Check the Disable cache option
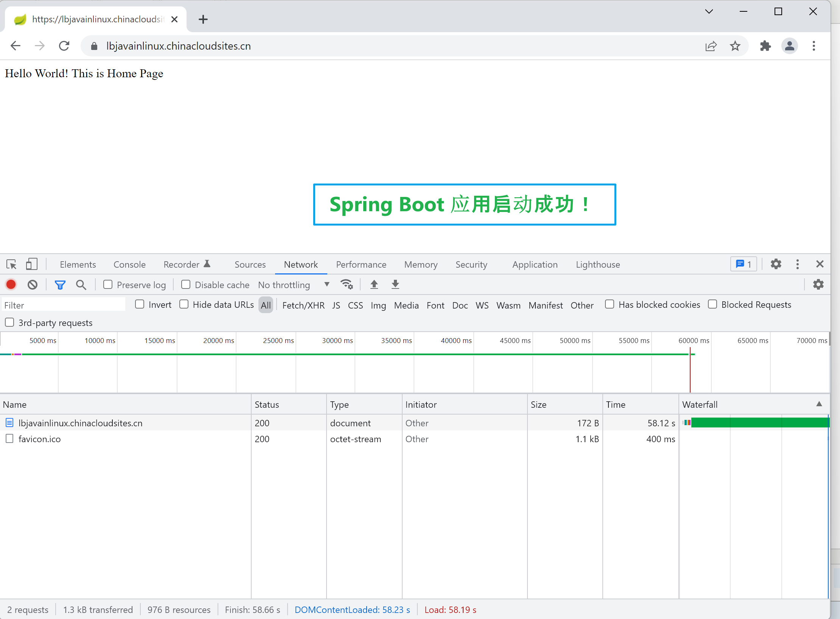This screenshot has width=840, height=619. click(185, 284)
